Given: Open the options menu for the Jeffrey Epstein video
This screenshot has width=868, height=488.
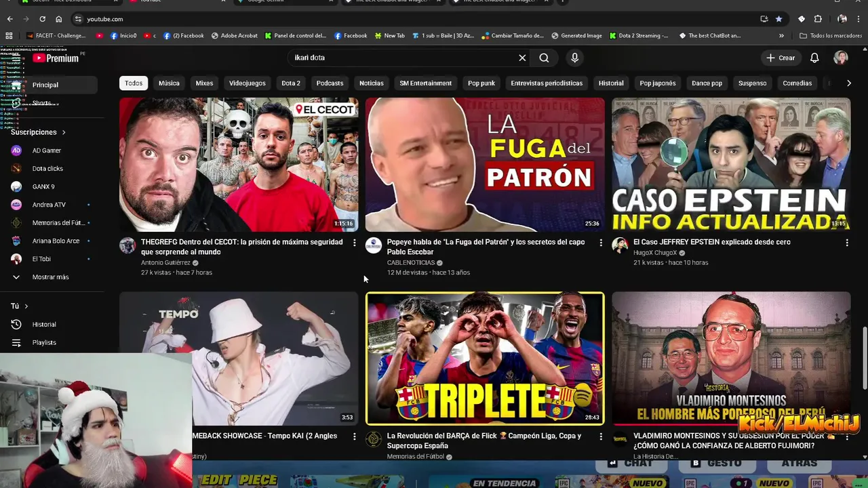Looking at the screenshot, I should (x=846, y=243).
